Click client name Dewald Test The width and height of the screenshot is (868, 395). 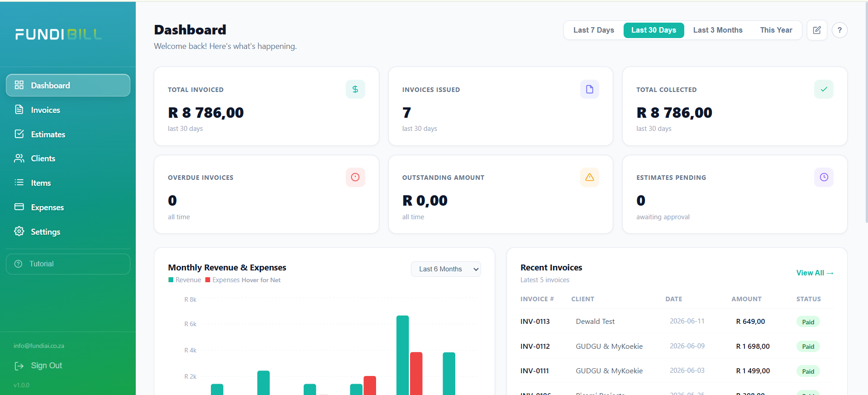(x=595, y=322)
